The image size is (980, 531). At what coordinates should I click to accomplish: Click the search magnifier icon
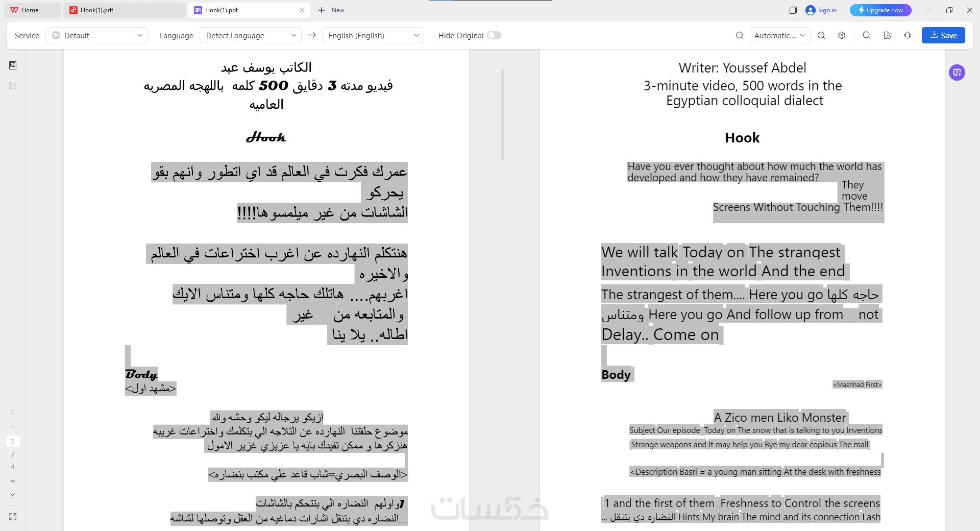(867, 35)
